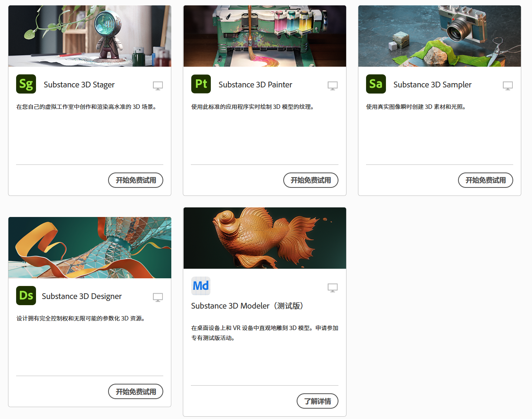Click the Ds Substance 3D Designer app icon
This screenshot has height=419, width=532.
pos(26,296)
